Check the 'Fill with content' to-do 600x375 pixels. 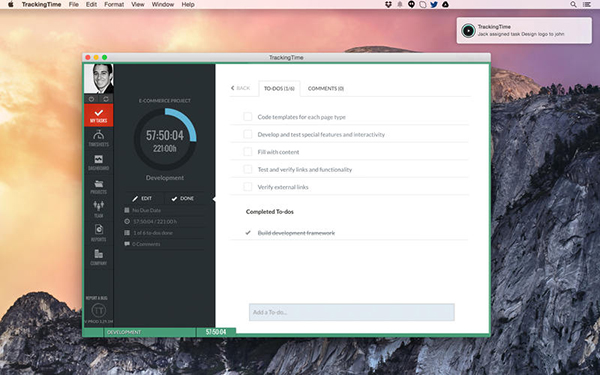click(248, 152)
